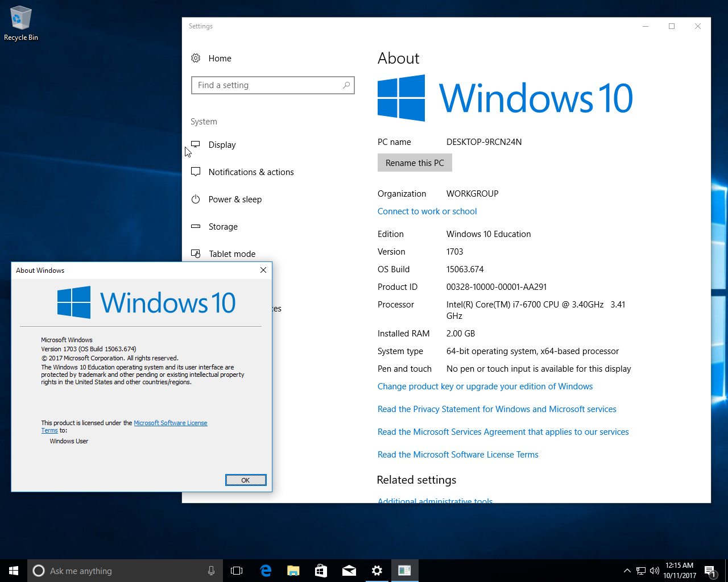Switch to About Windows (winver) taskbar icon

tap(404, 571)
